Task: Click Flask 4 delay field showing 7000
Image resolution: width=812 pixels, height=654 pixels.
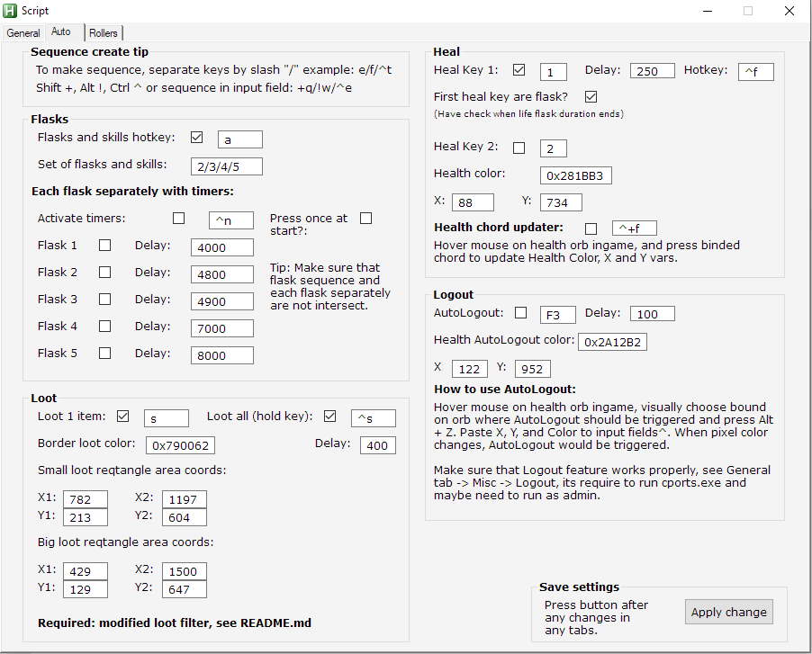Action: pos(222,328)
